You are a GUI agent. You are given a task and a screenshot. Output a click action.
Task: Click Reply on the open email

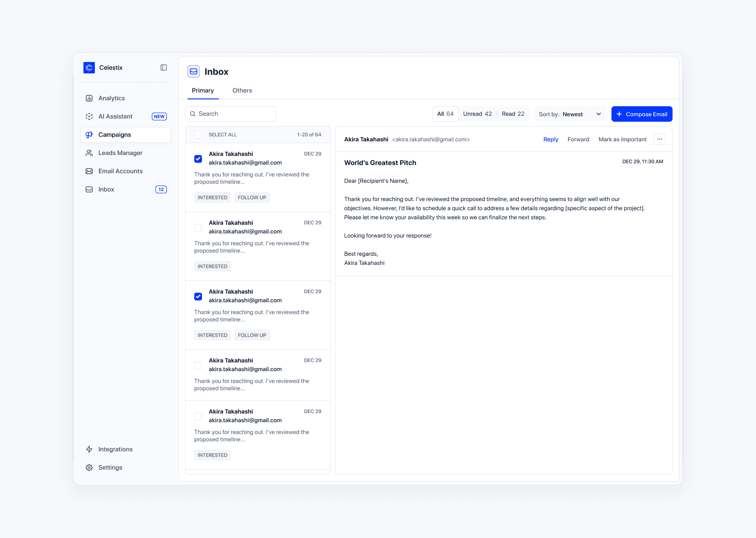pos(551,140)
